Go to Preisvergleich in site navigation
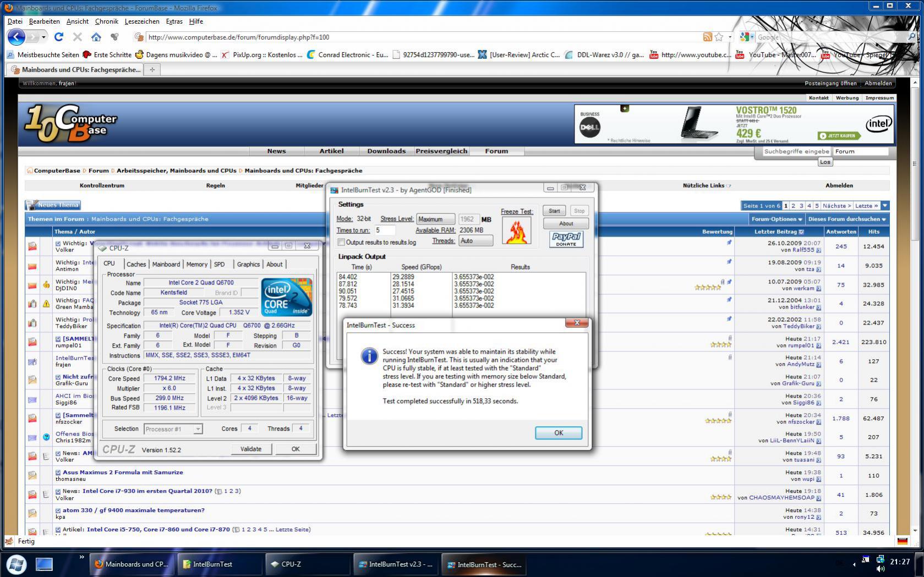924x577 pixels. [x=441, y=151]
